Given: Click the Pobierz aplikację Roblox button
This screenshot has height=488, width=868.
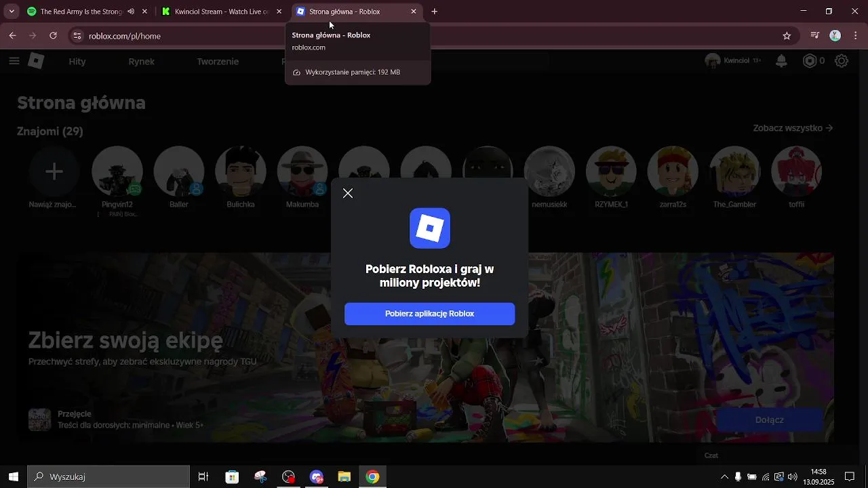Looking at the screenshot, I should click(429, 314).
